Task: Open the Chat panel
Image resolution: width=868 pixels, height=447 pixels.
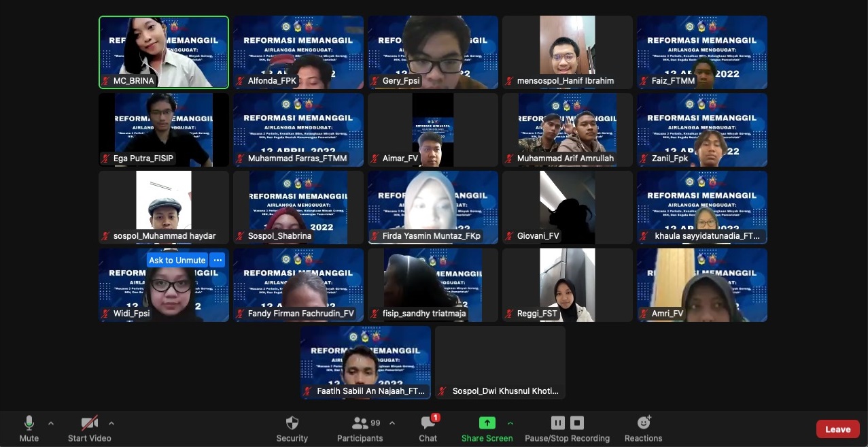Action: (428, 424)
